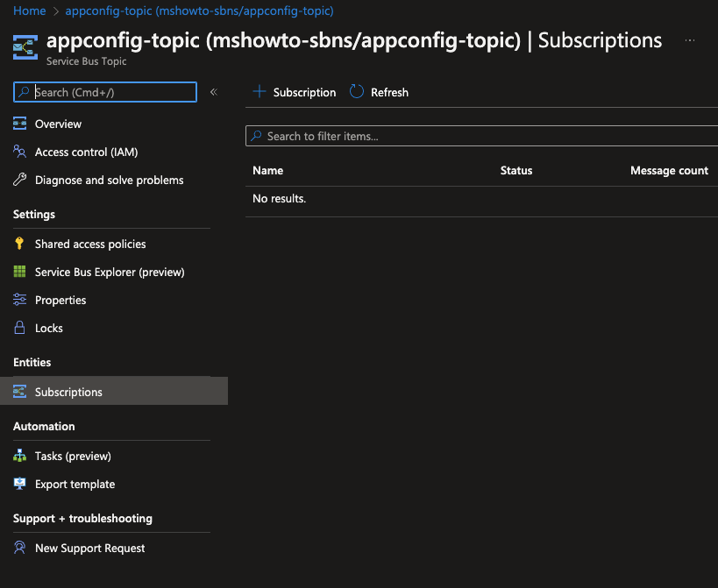Click the circular Refresh icon
Image resolution: width=718 pixels, height=588 pixels.
[357, 91]
